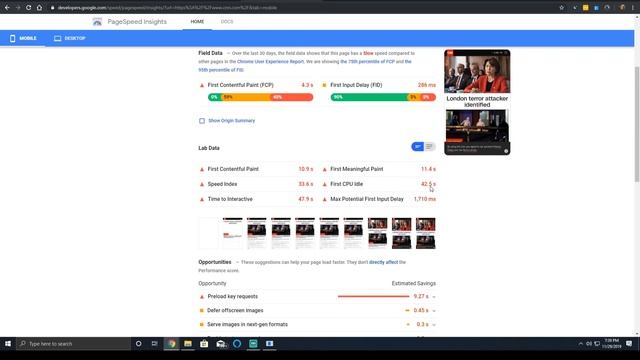This screenshot has height=360, width=640.
Task: Bookmark this page with the star icon
Action: pyautogui.click(x=562, y=7)
